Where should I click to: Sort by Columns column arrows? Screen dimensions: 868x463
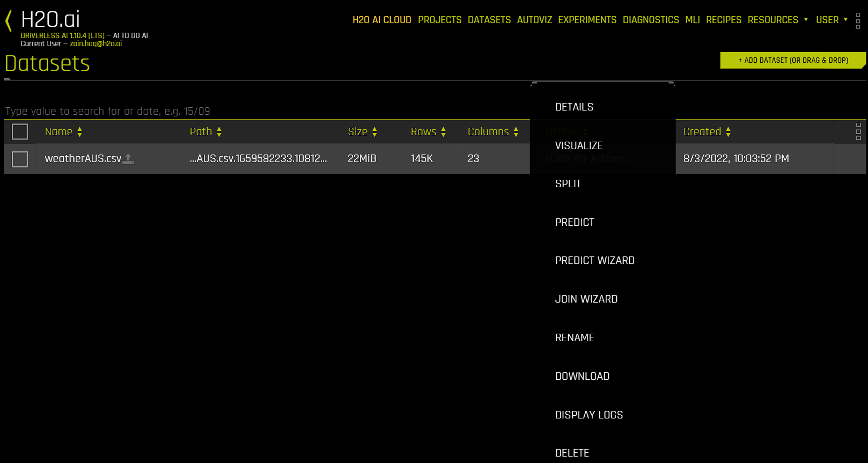coord(516,132)
